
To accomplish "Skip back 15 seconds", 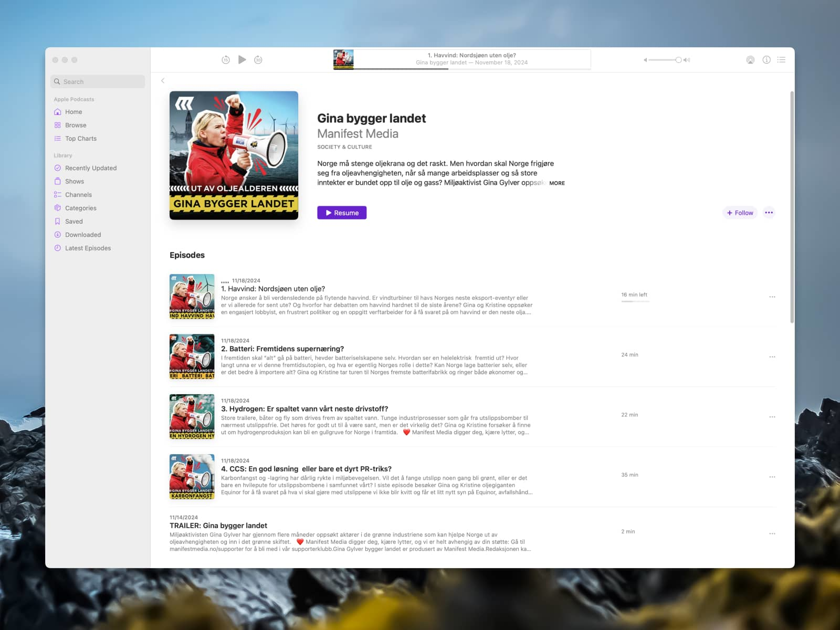I will (226, 60).
